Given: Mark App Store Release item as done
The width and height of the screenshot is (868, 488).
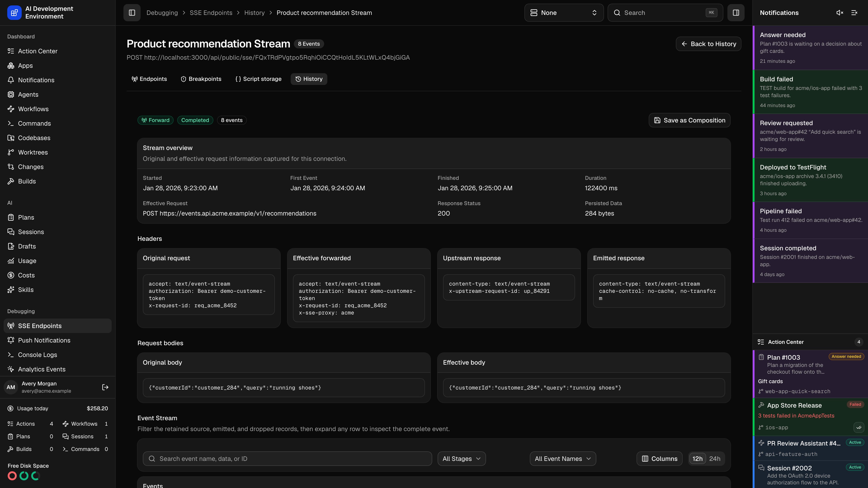Looking at the screenshot, I should pos(859,427).
